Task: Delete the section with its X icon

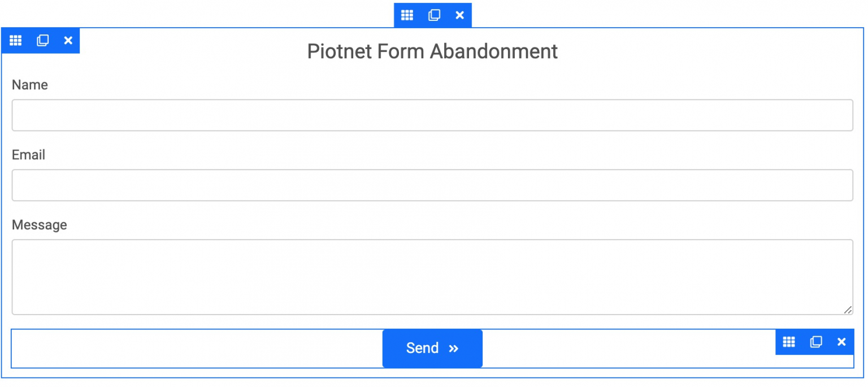Action: click(459, 15)
